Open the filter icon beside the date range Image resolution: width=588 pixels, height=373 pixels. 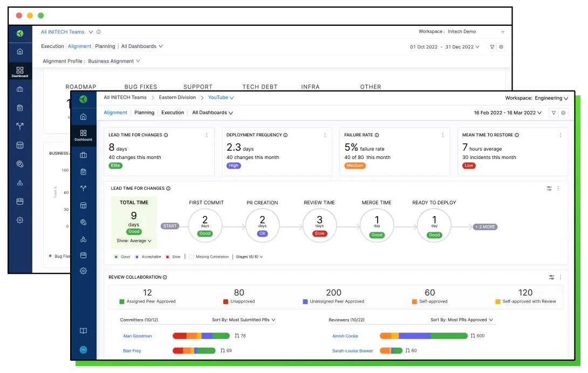click(x=554, y=113)
